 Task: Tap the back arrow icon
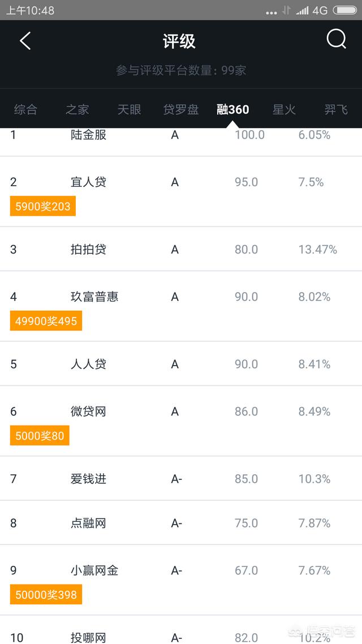(25, 41)
